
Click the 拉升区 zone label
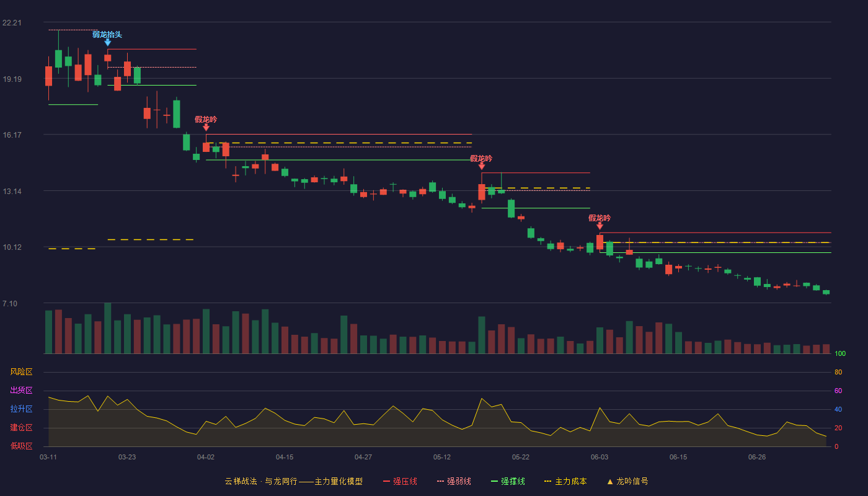(x=21, y=409)
